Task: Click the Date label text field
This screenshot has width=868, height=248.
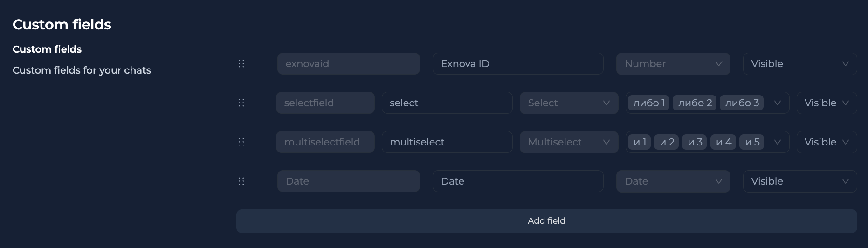Action: click(517, 181)
